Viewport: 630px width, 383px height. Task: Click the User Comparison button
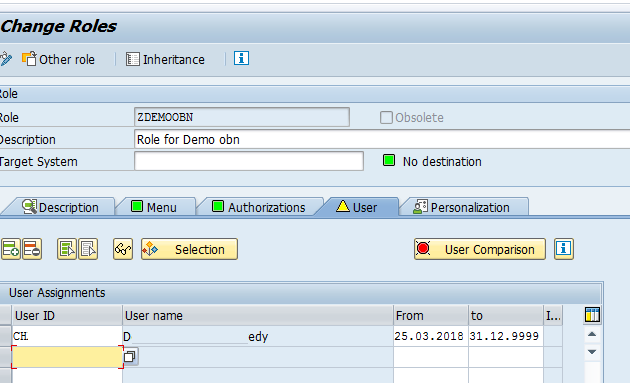[480, 249]
